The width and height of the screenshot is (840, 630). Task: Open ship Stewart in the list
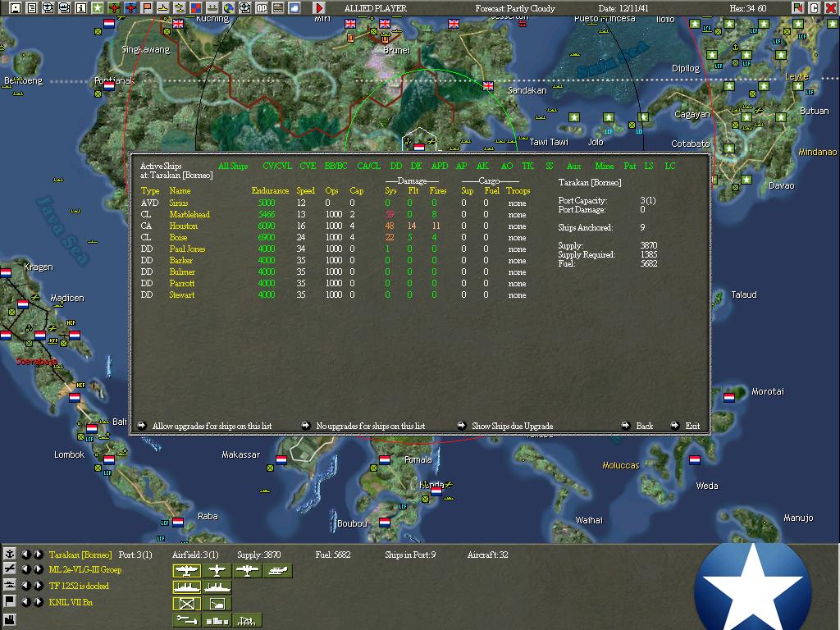coord(181,294)
